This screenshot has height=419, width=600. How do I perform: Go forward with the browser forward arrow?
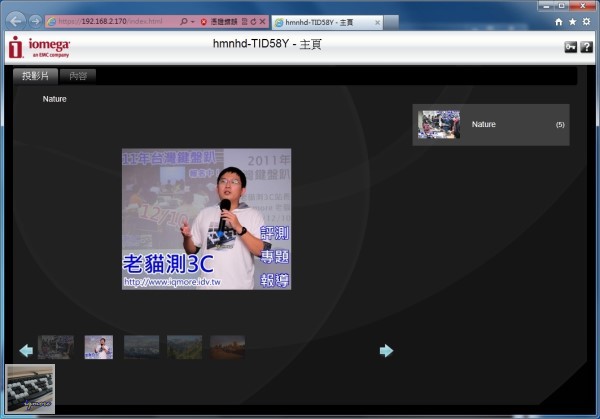coord(36,21)
